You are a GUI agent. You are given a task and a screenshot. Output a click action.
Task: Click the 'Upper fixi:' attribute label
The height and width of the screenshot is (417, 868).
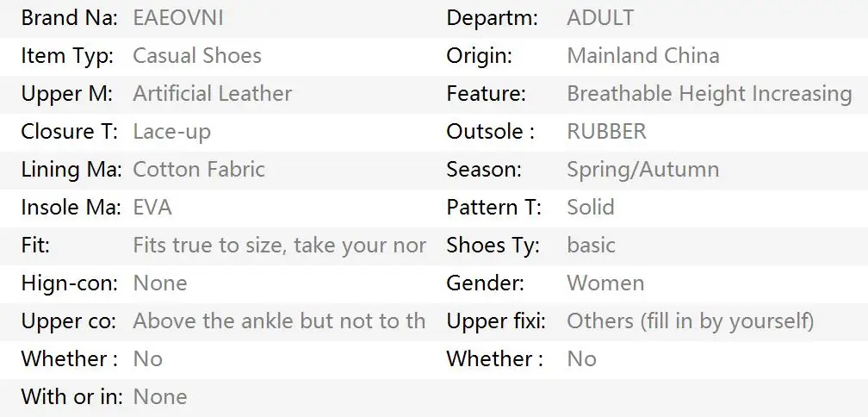pyautogui.click(x=496, y=321)
